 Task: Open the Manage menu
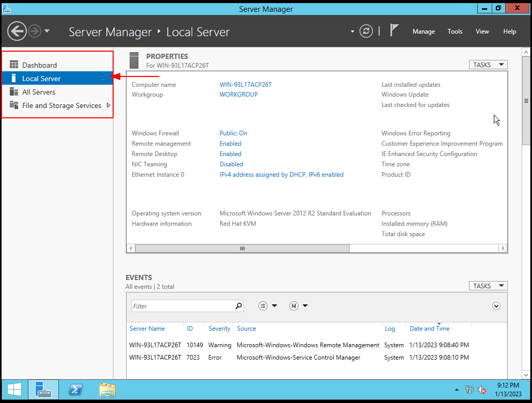pos(424,32)
